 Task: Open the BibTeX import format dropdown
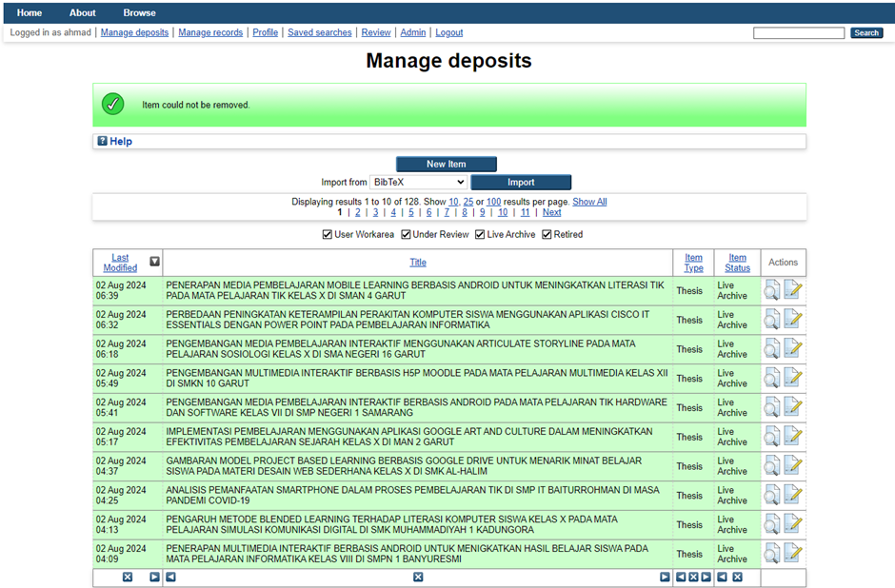(x=418, y=183)
